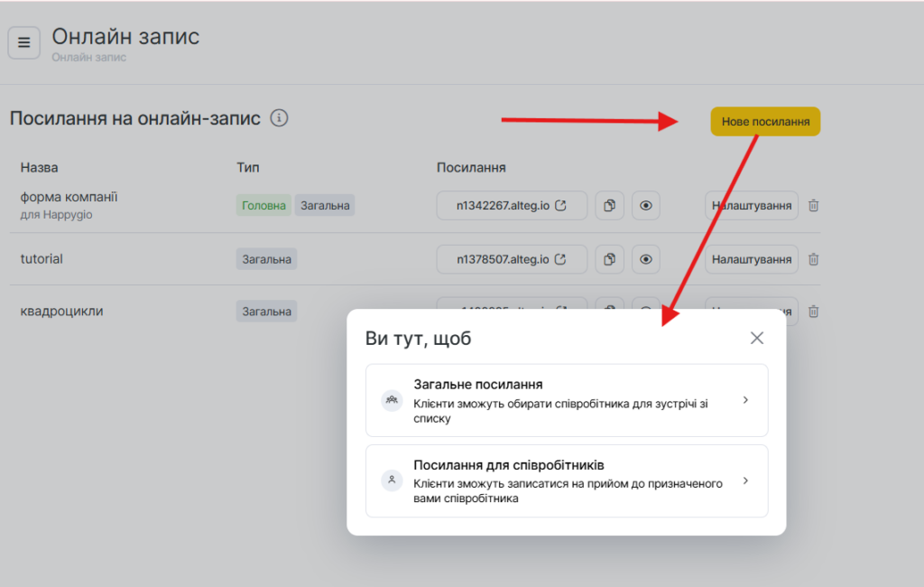Delete the tutorial link row
The height and width of the screenshot is (587, 924).
(x=813, y=259)
